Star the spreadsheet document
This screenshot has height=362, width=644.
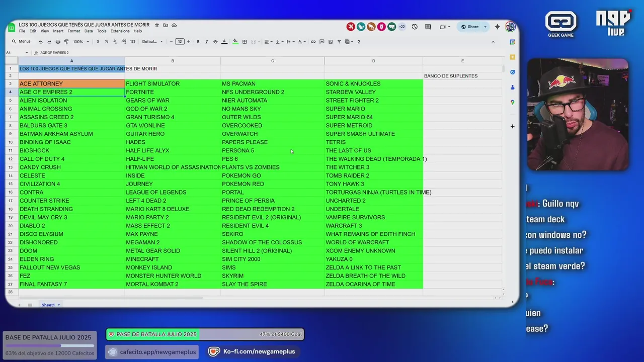[157, 25]
